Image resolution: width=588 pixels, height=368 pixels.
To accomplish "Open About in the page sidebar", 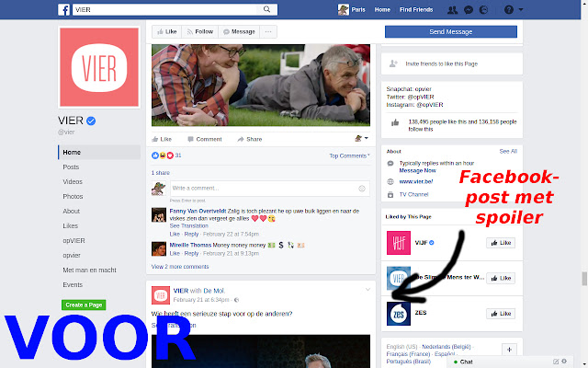I will pyautogui.click(x=72, y=211).
